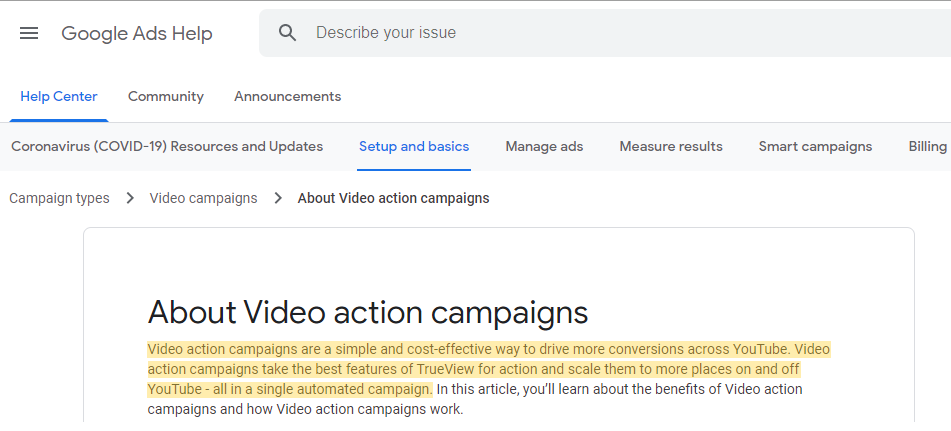Open the Video campaigns breadcrumb link
951x431 pixels.
coord(203,198)
